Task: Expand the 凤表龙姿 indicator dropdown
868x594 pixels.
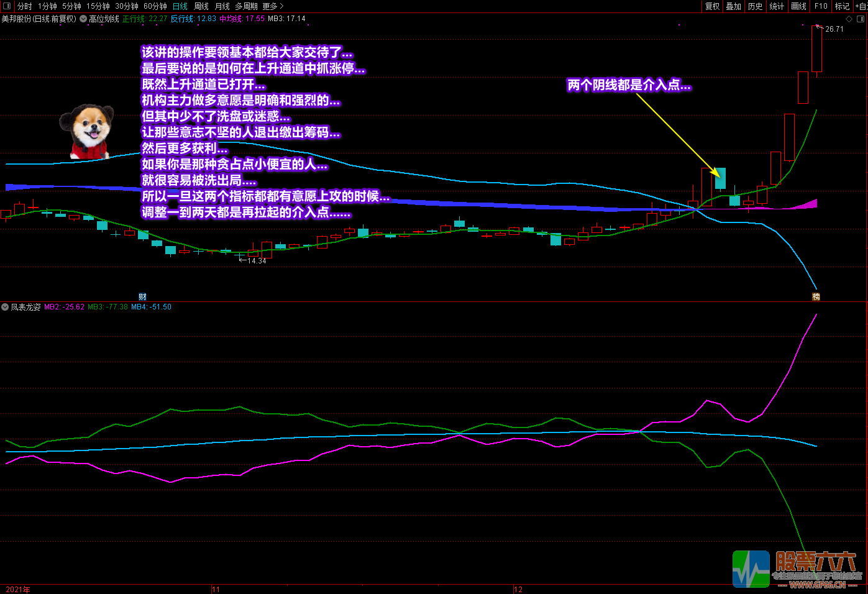Action: [5, 307]
